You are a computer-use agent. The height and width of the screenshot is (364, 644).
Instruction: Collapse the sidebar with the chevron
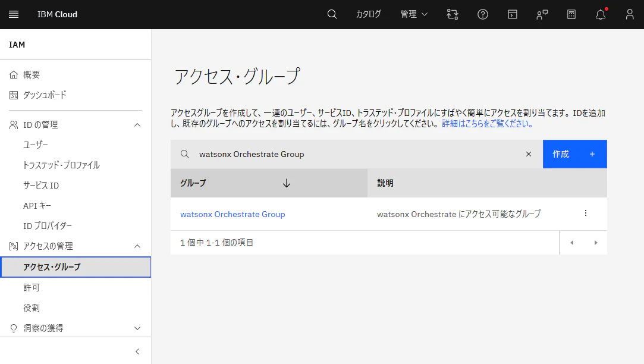137,352
